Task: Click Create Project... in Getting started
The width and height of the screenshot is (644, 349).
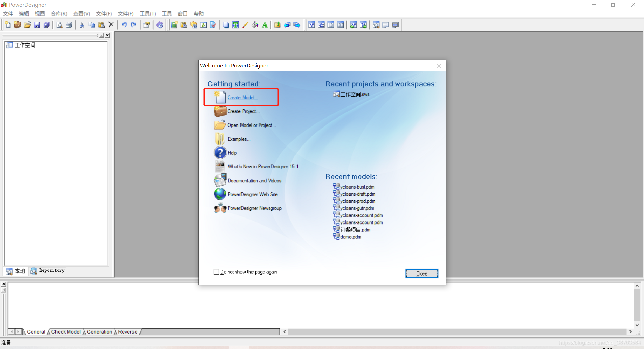Action: (244, 111)
